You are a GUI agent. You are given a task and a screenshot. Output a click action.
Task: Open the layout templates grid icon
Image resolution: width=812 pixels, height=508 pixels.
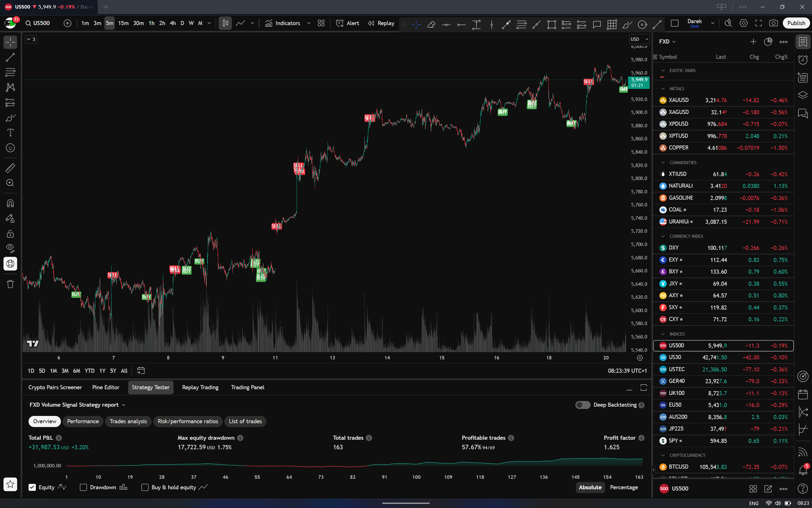[321, 23]
